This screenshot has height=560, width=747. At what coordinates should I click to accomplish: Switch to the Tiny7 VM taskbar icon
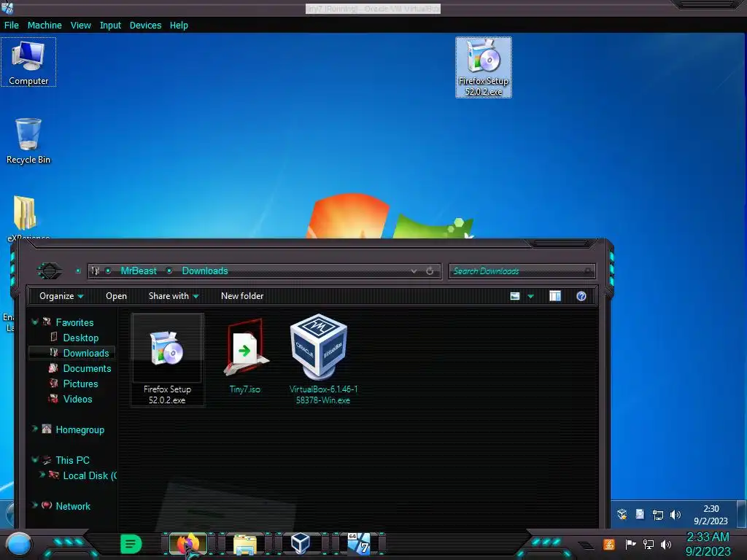[359, 544]
